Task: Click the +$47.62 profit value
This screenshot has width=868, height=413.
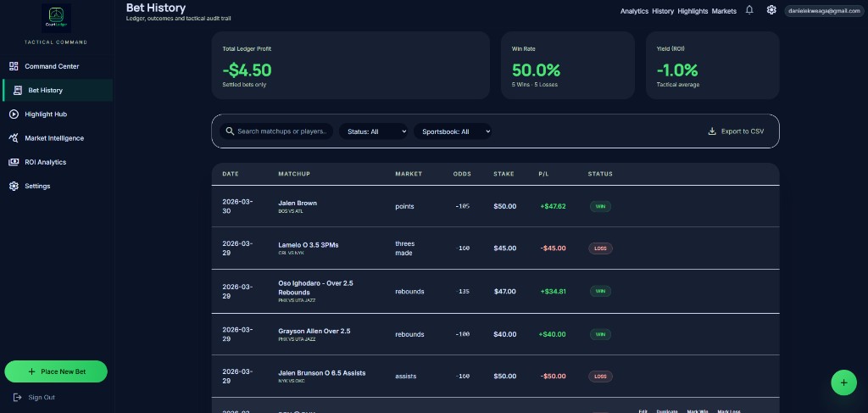Action: (x=553, y=207)
